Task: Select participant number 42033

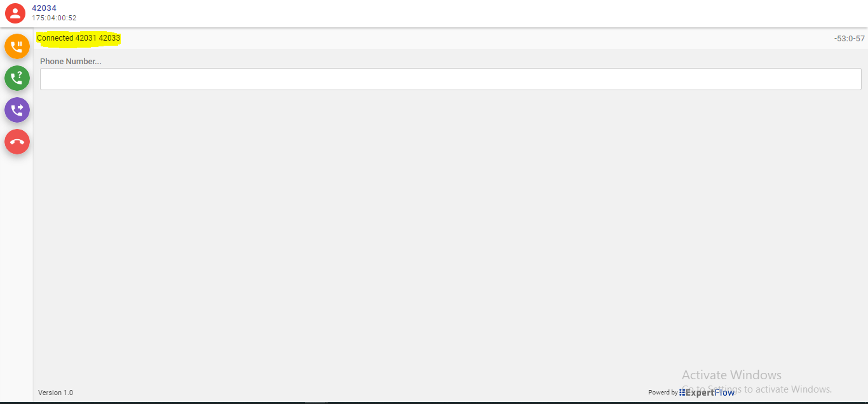Action: click(109, 38)
